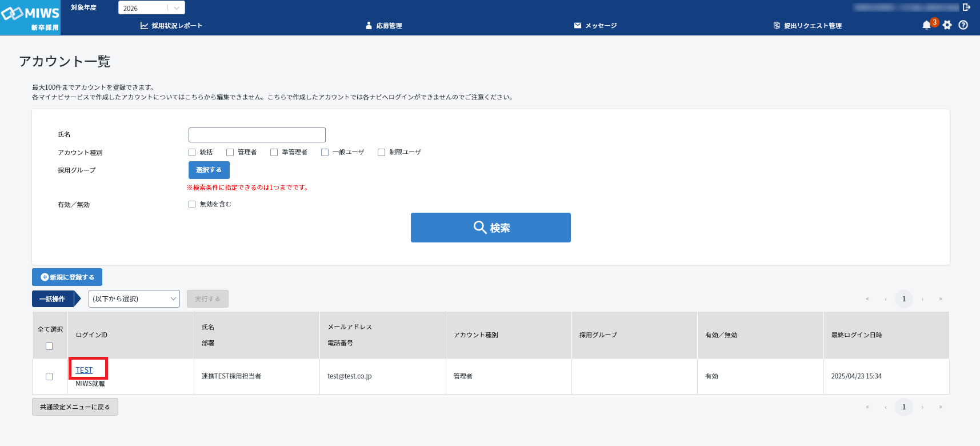Image resolution: width=980 pixels, height=446 pixels.
Task: Go to the next page using top pagination arrow
Action: pos(922,299)
